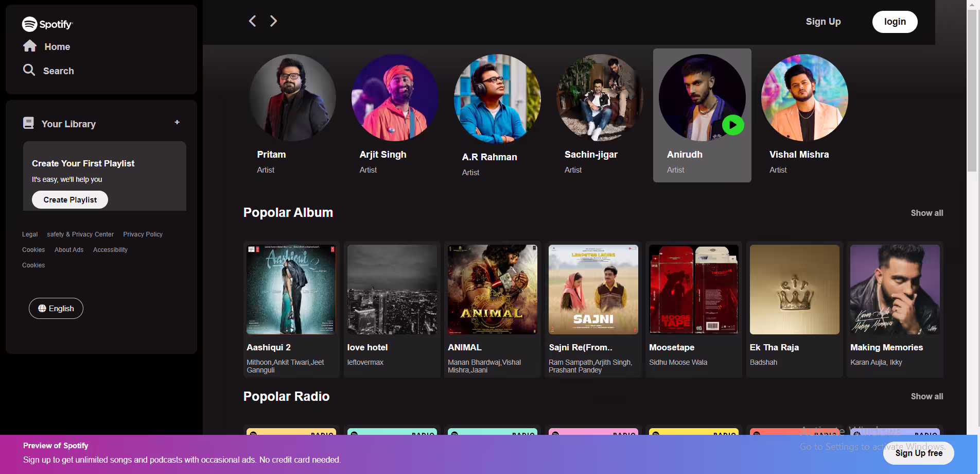980x474 pixels.
Task: Open Aashiqui 2 album cover
Action: tap(291, 290)
